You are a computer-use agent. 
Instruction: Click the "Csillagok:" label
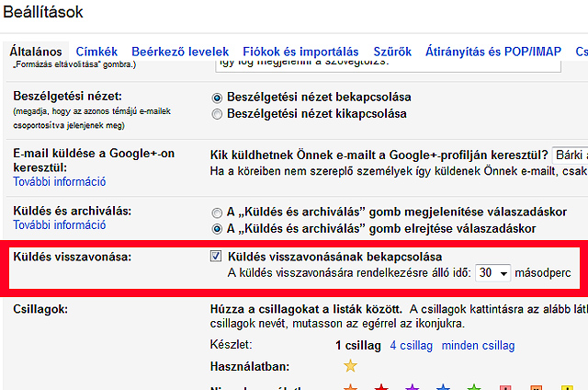click(x=40, y=309)
